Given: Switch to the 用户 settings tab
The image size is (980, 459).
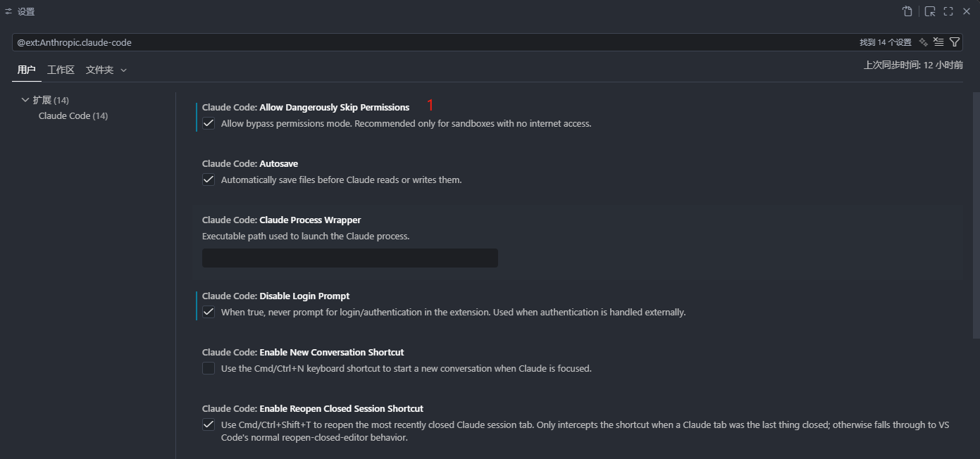Looking at the screenshot, I should point(27,70).
